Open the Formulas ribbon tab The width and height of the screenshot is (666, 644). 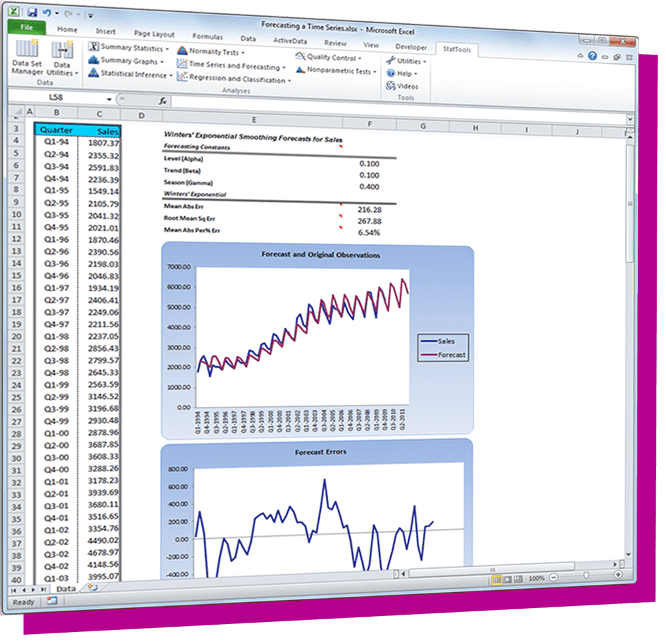pos(207,37)
